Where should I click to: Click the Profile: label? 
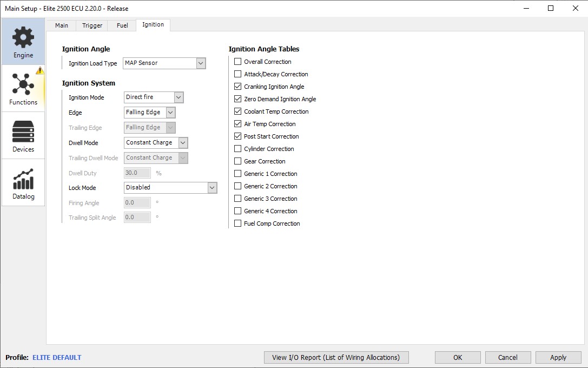tap(17, 358)
